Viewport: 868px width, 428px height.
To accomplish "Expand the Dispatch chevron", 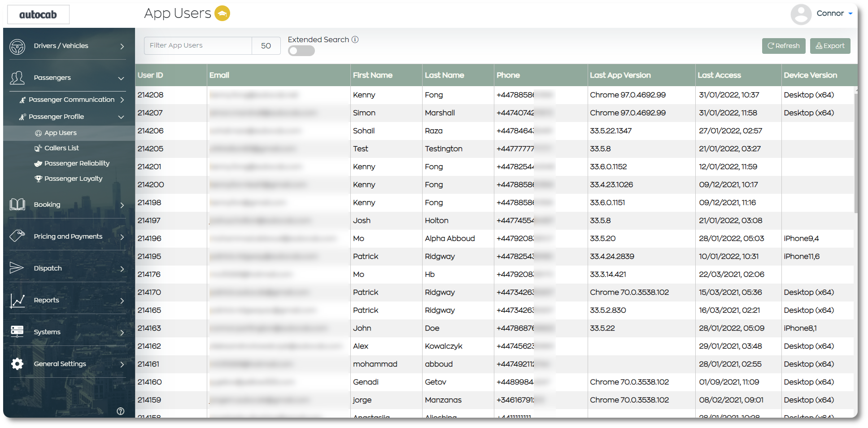I will (122, 269).
